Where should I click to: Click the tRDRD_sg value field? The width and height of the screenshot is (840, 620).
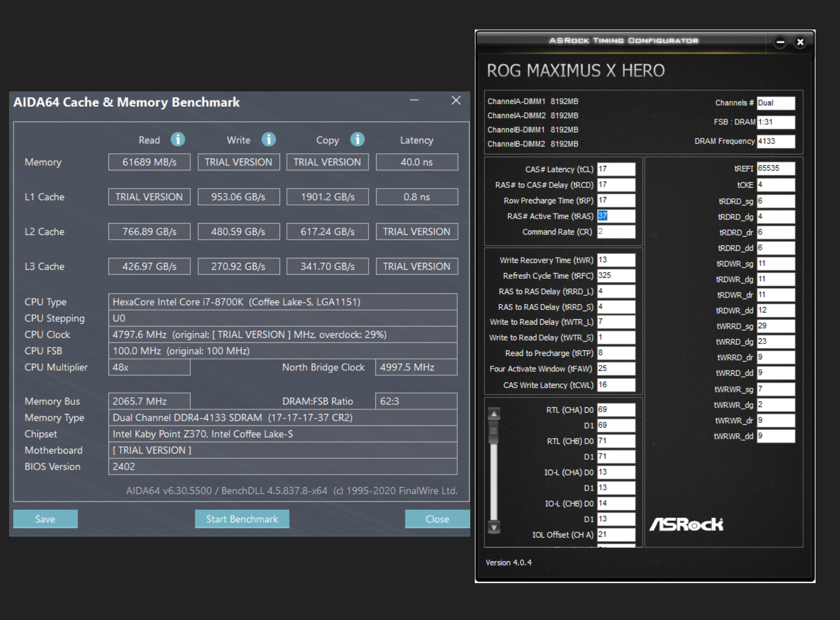click(776, 202)
